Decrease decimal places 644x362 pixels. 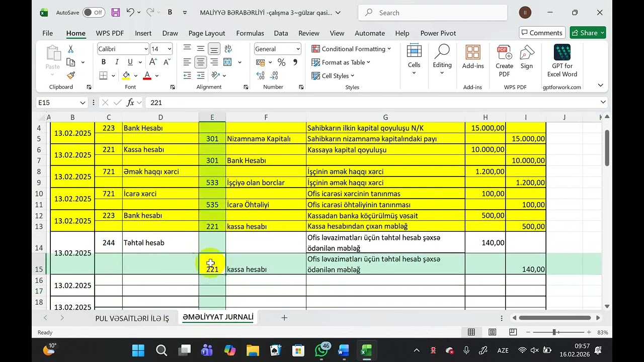(274, 75)
